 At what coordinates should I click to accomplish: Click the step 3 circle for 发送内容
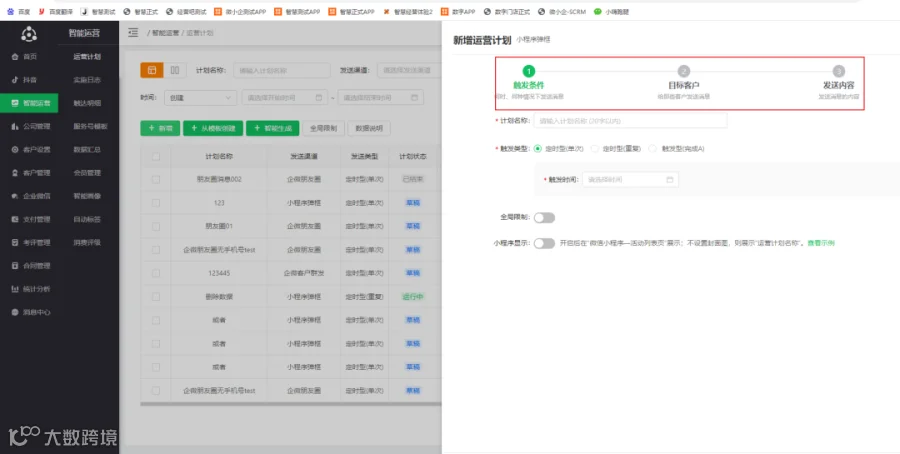(839, 71)
